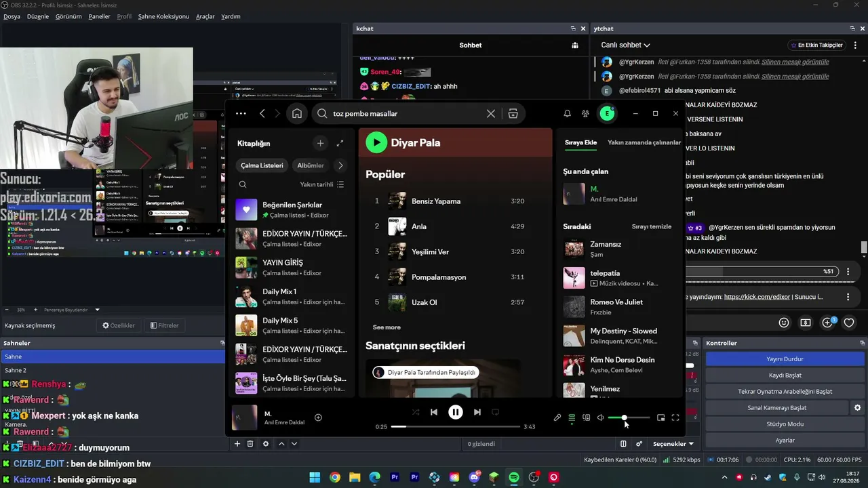Open Spotify Home via the house icon
The height and width of the screenshot is (488, 868).
[297, 114]
